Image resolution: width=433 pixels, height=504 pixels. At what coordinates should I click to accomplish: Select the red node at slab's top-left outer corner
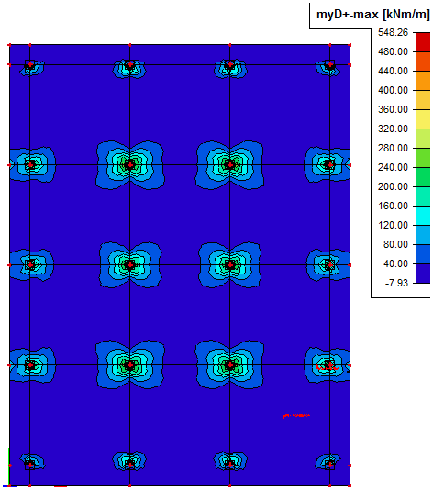click(10, 45)
